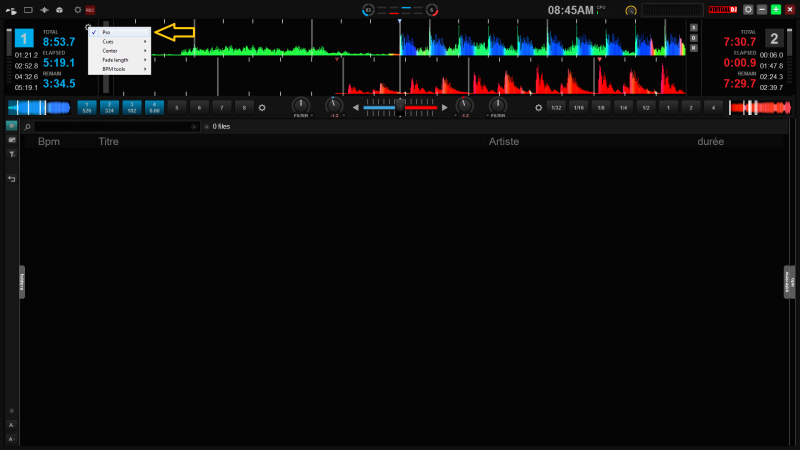The width and height of the screenshot is (800, 450).
Task: Click the return arrow icon in sidebar
Action: point(11,179)
